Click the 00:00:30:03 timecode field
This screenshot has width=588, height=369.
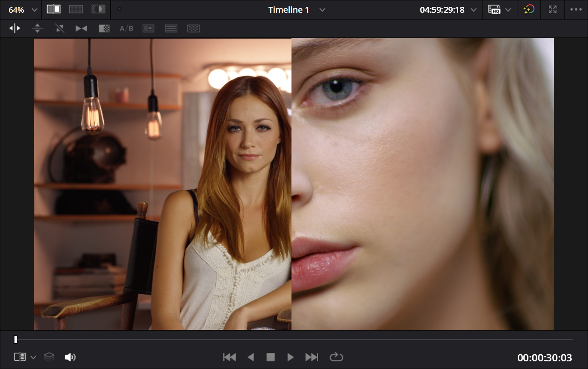click(x=544, y=358)
